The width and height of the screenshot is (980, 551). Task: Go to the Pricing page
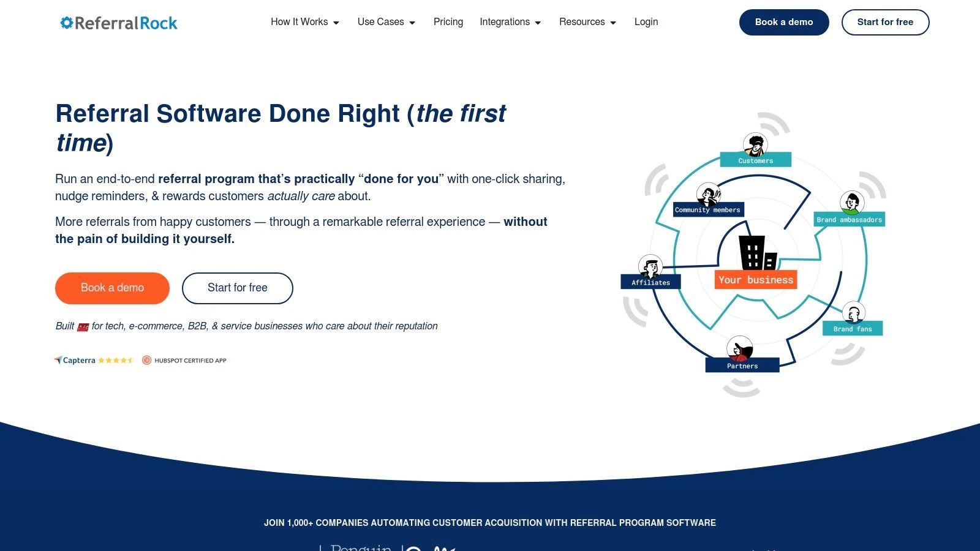448,22
